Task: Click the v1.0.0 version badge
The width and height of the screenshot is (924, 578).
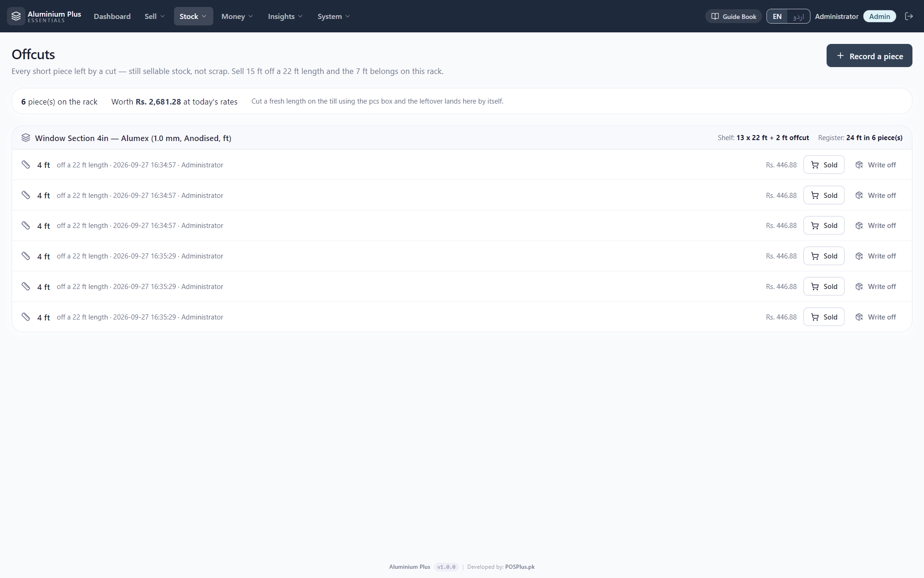Action: coord(446,567)
